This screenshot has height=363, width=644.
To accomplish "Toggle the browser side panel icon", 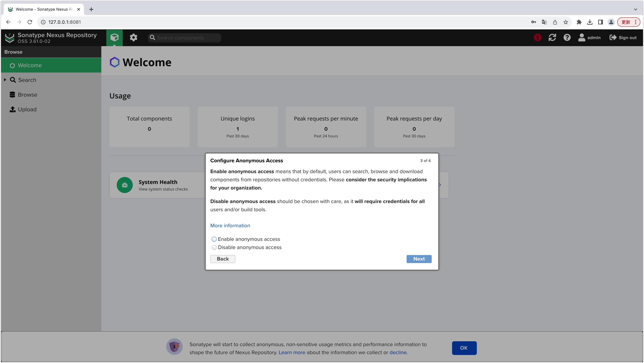I will (601, 22).
